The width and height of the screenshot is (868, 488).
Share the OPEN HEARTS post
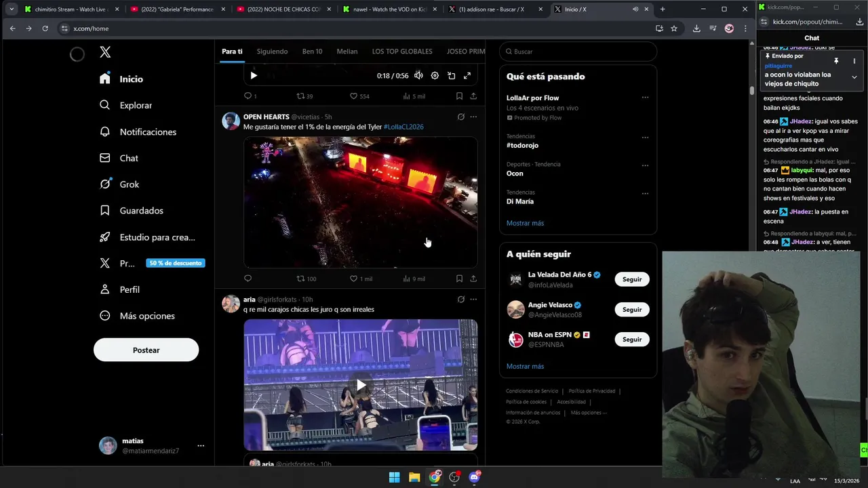pyautogui.click(x=473, y=279)
